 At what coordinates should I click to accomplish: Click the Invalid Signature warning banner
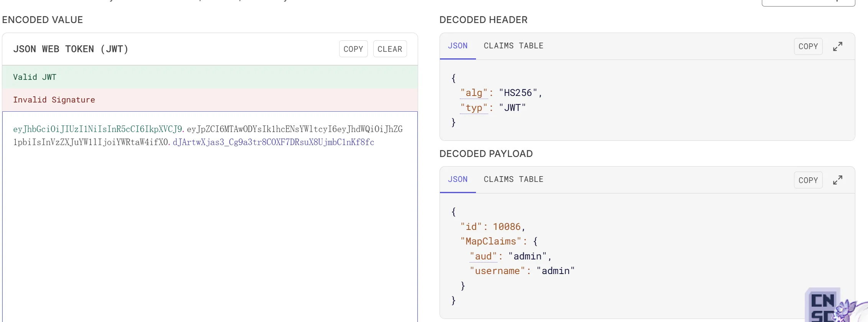pyautogui.click(x=210, y=100)
